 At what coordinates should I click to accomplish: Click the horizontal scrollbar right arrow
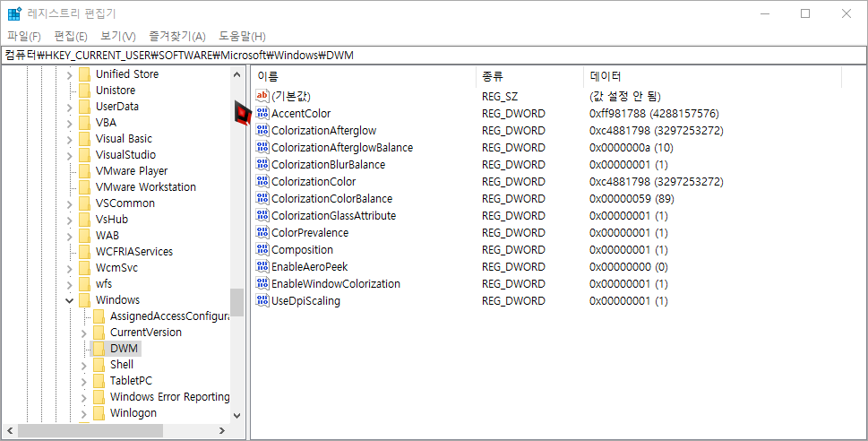pyautogui.click(x=222, y=430)
